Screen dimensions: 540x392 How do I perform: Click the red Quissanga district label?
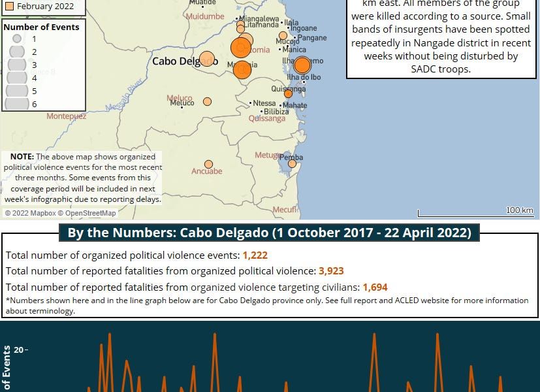pos(267,118)
